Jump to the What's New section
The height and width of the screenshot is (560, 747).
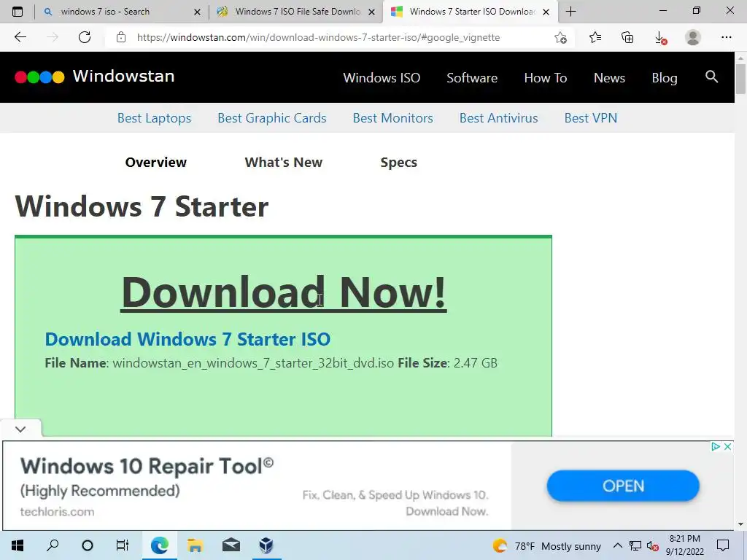pos(284,163)
